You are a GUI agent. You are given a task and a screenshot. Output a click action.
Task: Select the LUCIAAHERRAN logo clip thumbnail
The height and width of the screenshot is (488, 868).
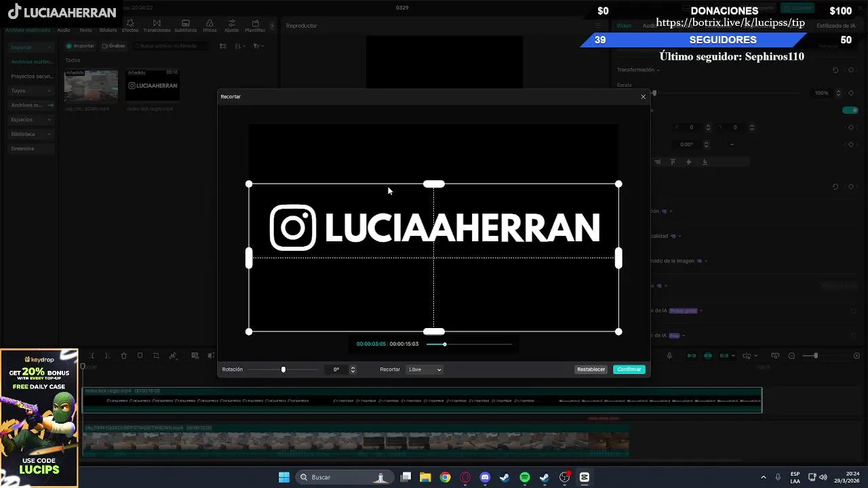pyautogui.click(x=153, y=85)
